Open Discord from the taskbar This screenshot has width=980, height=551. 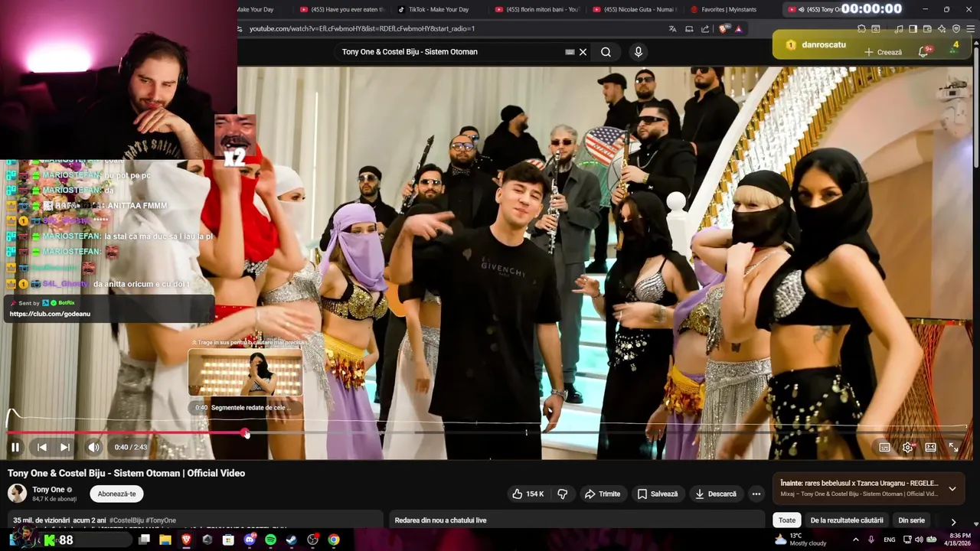(250, 540)
